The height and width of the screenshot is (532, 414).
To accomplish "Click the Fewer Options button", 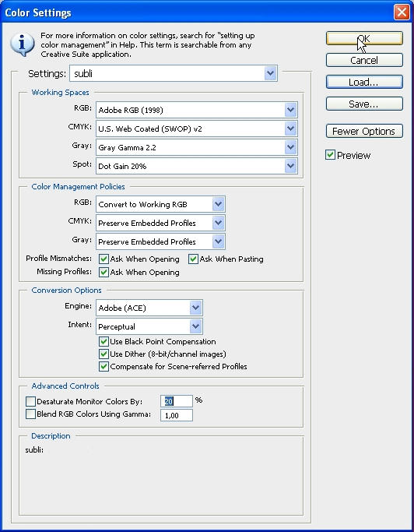I will pyautogui.click(x=364, y=131).
